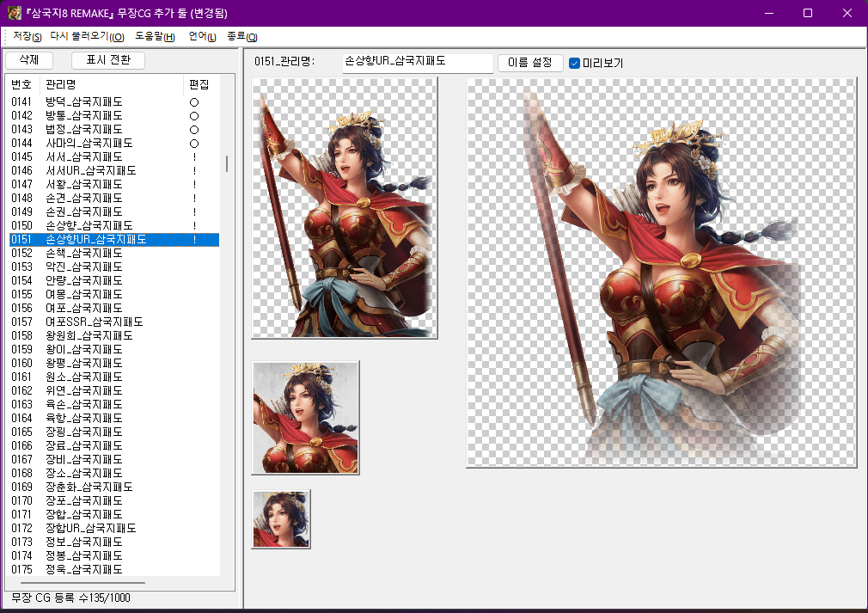Screen dimensions: 868x613
Task: Select row 0155 여몽_삼국지패도
Action: [x=114, y=294]
